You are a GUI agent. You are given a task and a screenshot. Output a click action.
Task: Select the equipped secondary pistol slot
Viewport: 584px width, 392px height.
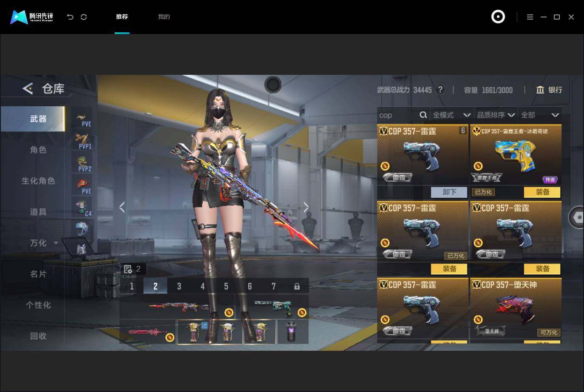(272, 307)
